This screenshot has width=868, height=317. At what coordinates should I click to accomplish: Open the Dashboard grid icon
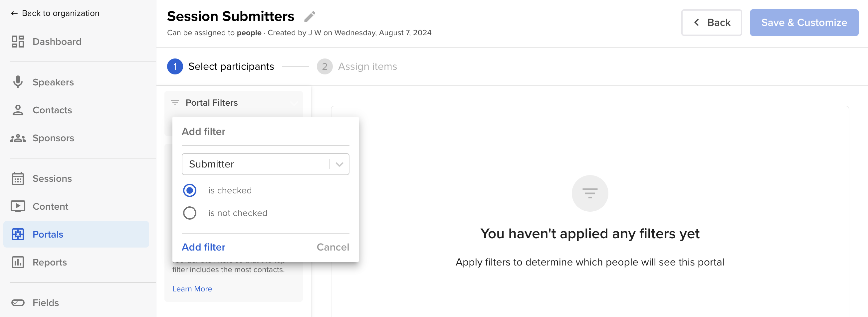pyautogui.click(x=18, y=42)
